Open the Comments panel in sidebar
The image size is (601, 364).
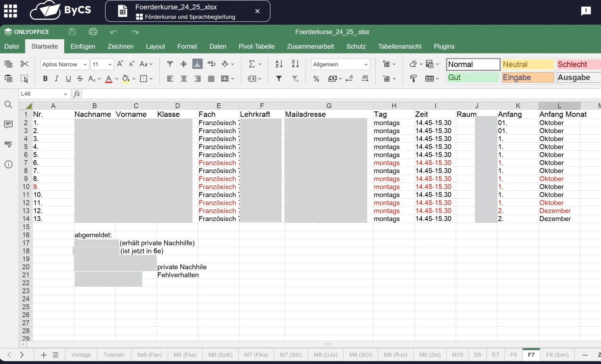pyautogui.click(x=8, y=124)
